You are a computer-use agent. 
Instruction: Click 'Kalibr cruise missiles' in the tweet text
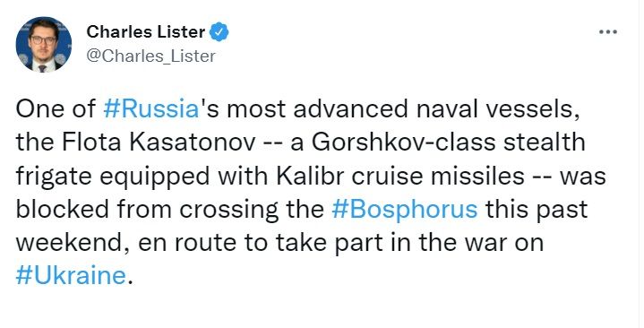[x=400, y=176]
